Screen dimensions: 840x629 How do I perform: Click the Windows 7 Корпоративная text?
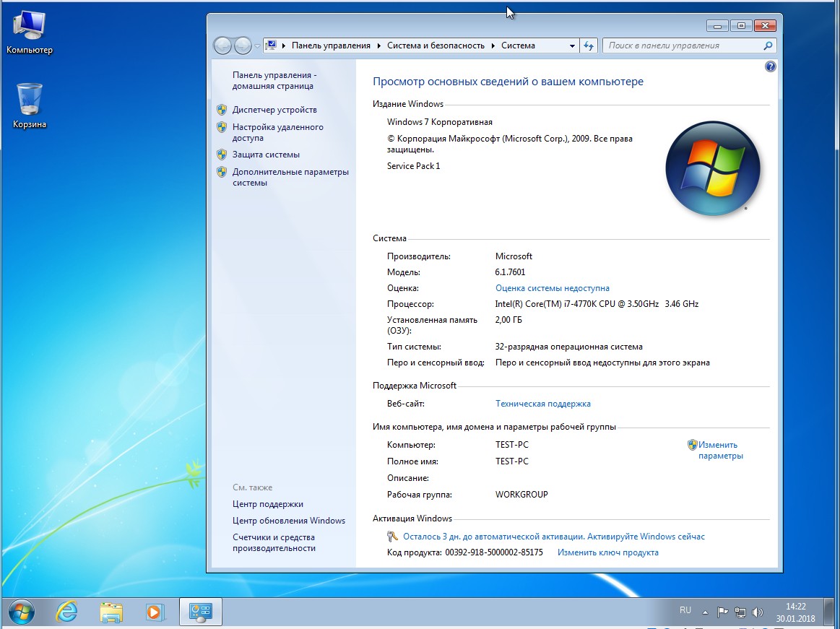pyautogui.click(x=440, y=122)
